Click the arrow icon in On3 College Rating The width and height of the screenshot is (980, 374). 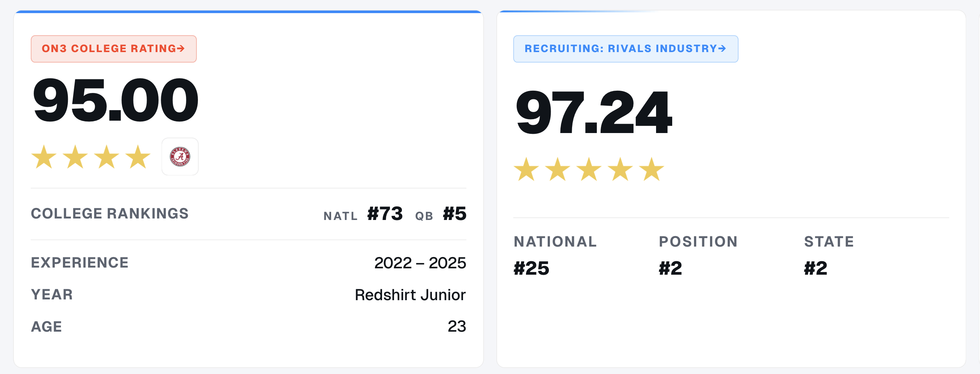[181, 48]
